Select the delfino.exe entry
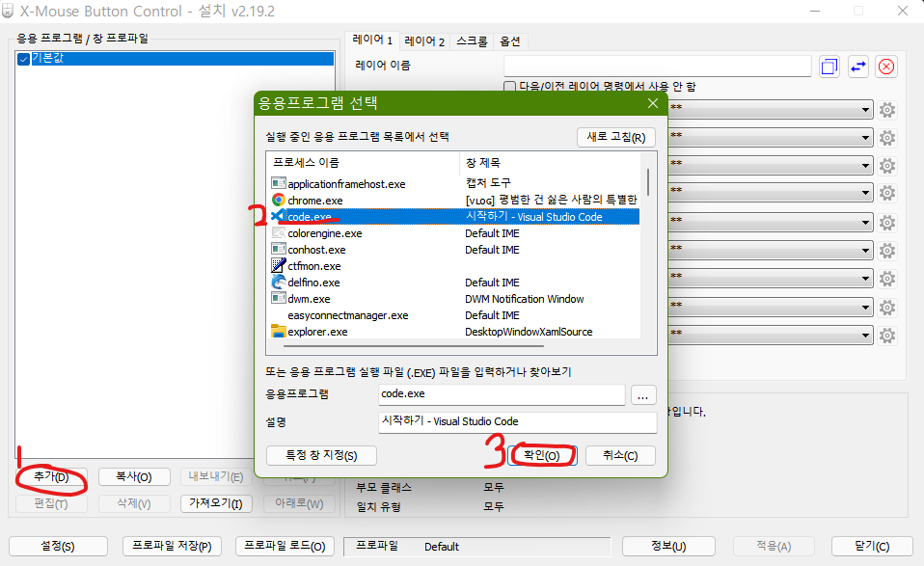The width and height of the screenshot is (924, 566). [455, 283]
